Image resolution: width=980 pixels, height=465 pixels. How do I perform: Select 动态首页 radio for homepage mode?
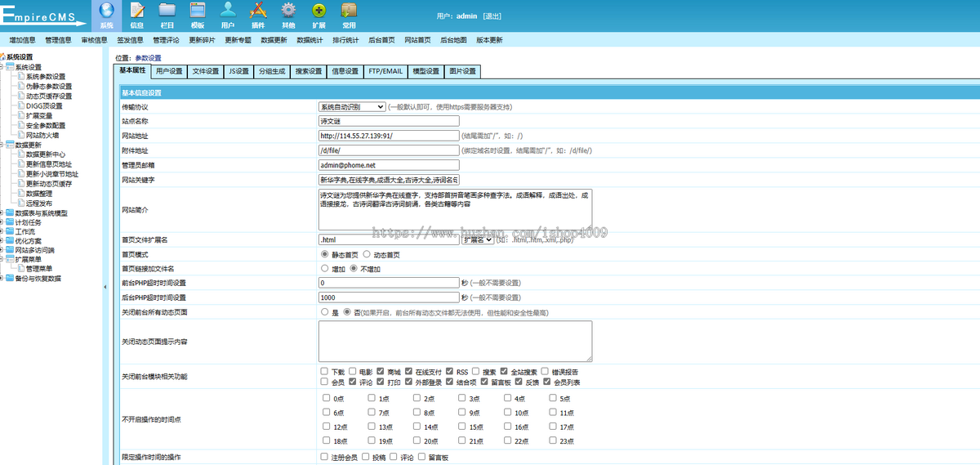coord(367,254)
